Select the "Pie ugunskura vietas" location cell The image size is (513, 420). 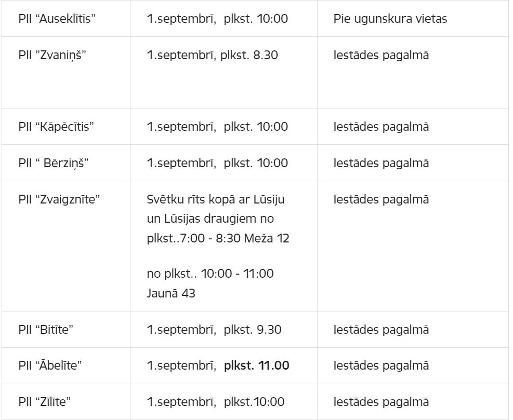pos(390,19)
